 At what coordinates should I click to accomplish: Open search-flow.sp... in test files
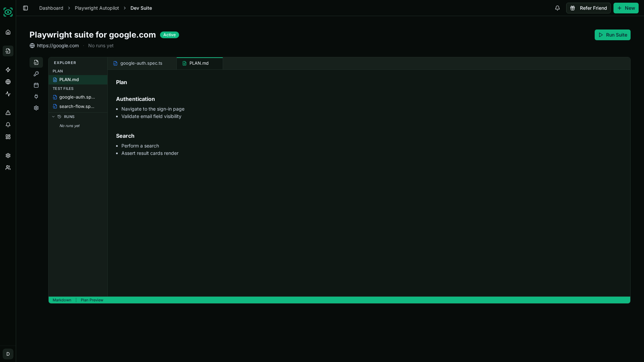tap(78, 107)
